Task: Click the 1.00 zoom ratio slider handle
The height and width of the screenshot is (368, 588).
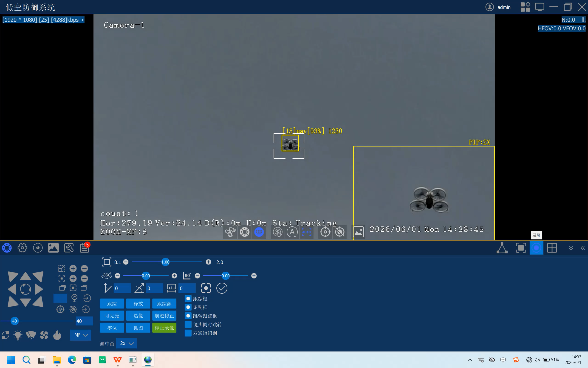Action: pyautogui.click(x=165, y=262)
